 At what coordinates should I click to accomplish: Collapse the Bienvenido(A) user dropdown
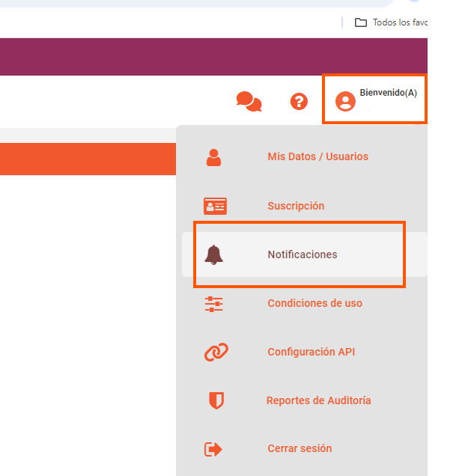point(388,94)
